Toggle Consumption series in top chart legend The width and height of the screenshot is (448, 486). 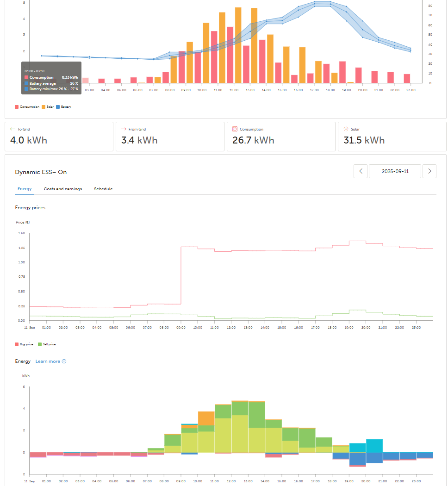(27, 107)
